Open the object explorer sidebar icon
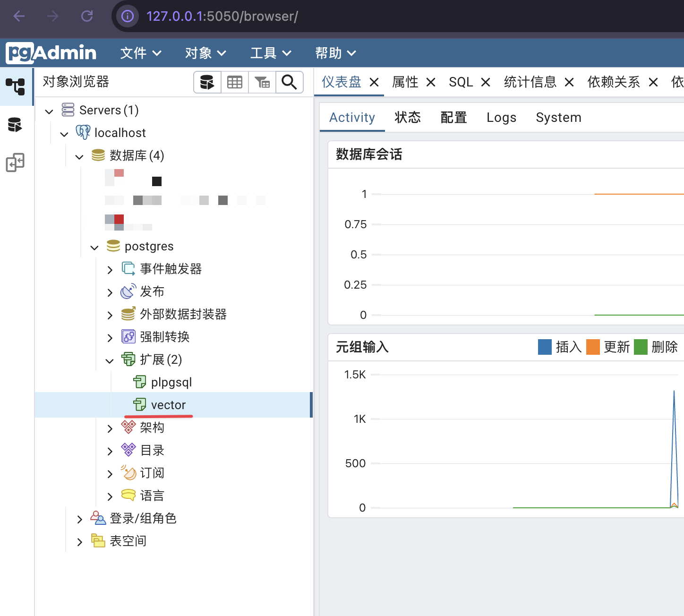 (16, 87)
